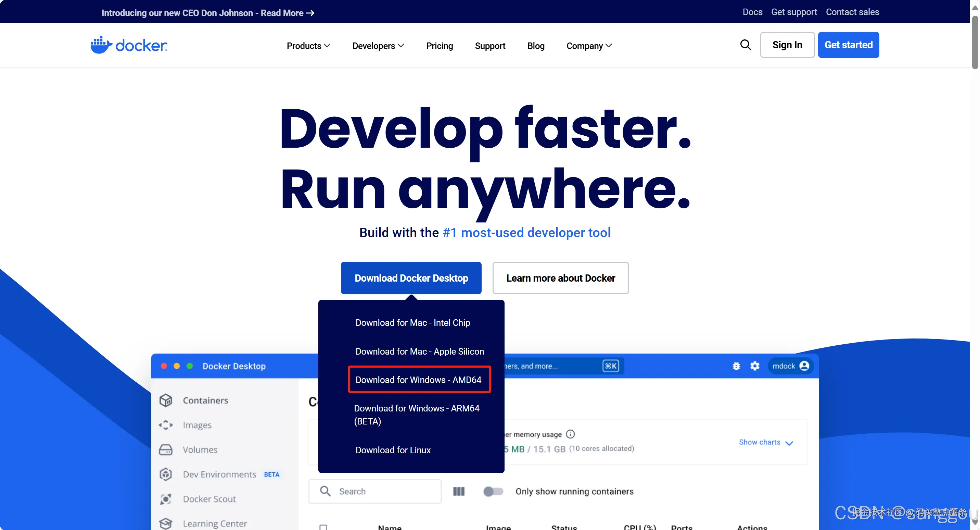
Task: Click the bug troubleshoot icon
Action: point(736,366)
